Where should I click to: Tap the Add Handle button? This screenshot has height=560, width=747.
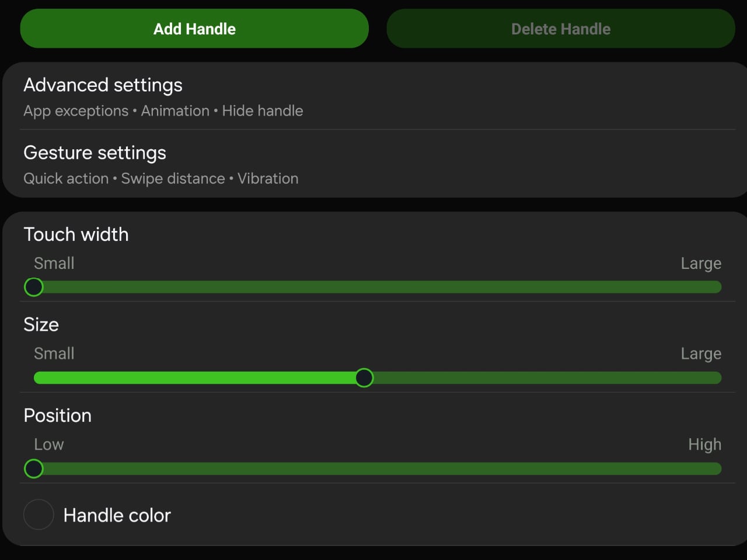coord(194,29)
